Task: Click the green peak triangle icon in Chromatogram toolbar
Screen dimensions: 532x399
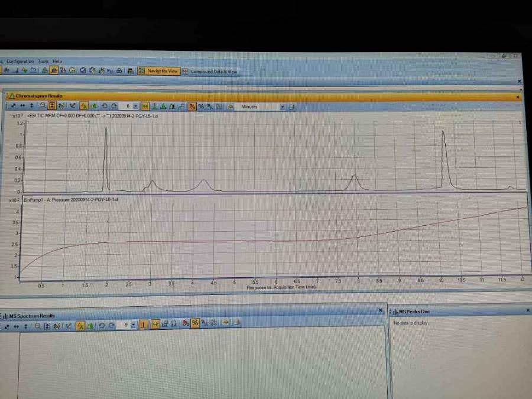Action: (x=163, y=106)
